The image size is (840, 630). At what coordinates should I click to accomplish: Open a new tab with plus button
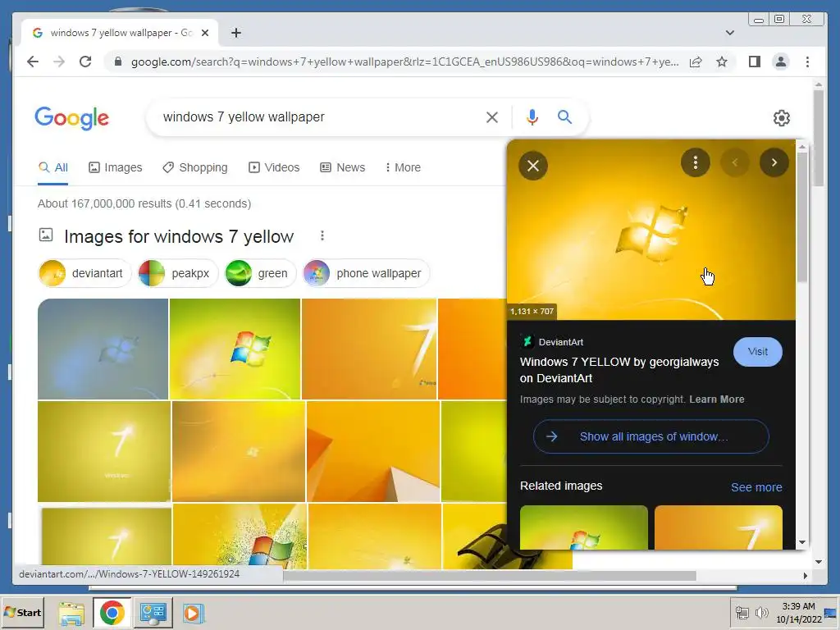click(x=235, y=33)
